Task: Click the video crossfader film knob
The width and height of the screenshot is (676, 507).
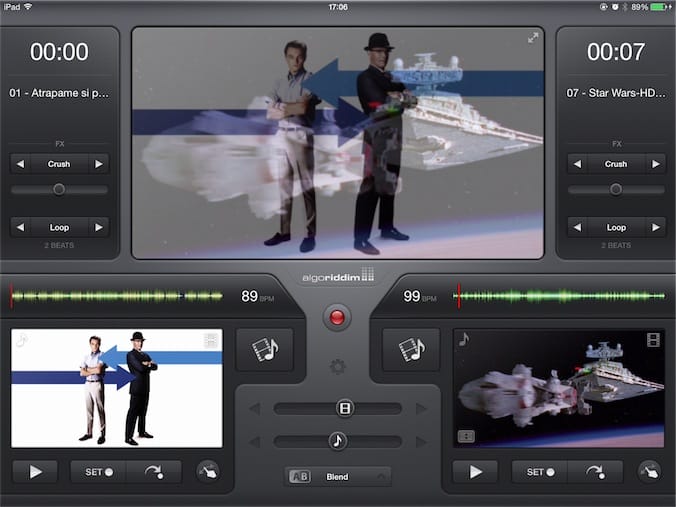Action: [x=345, y=408]
